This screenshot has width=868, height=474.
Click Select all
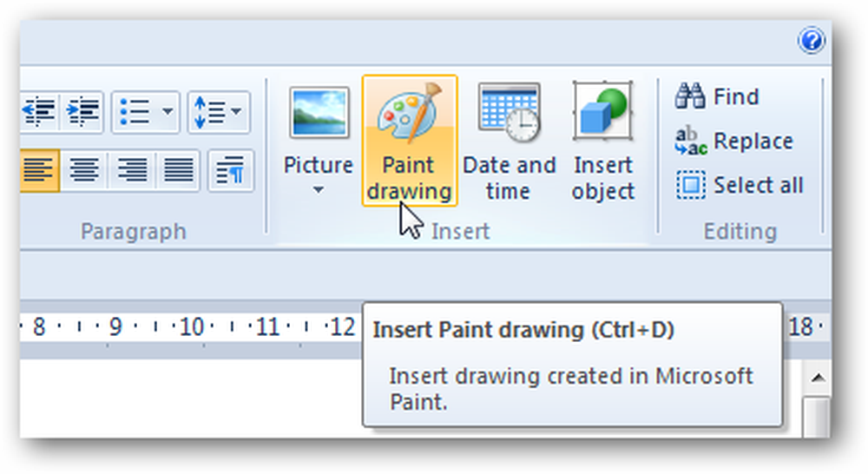click(740, 185)
